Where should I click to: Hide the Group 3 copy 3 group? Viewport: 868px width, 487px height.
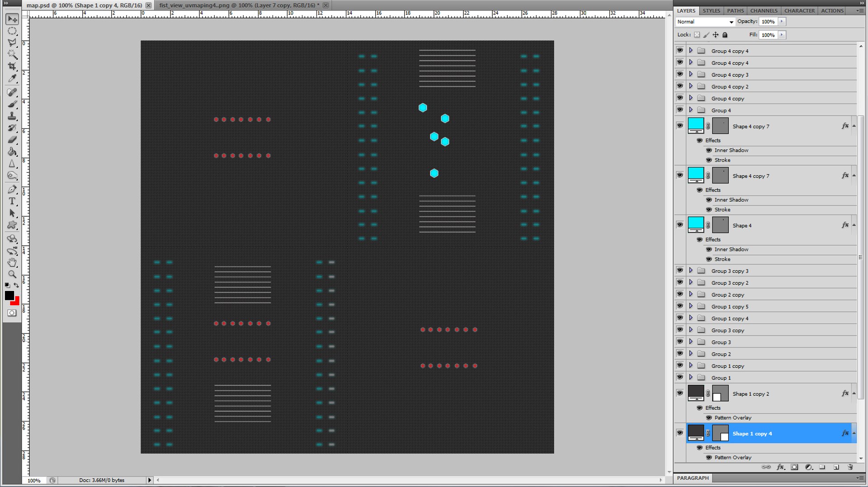click(x=680, y=270)
